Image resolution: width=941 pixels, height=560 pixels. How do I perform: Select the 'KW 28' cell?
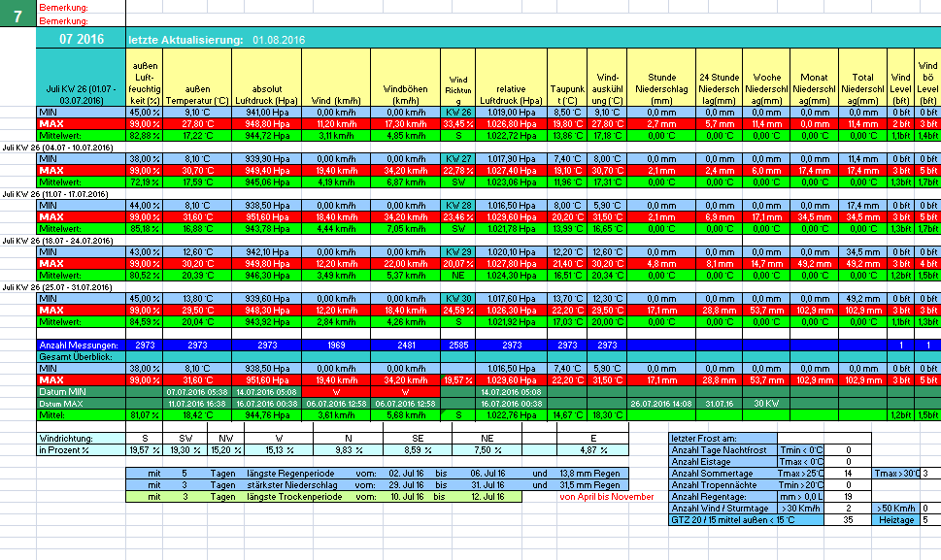[x=458, y=205]
